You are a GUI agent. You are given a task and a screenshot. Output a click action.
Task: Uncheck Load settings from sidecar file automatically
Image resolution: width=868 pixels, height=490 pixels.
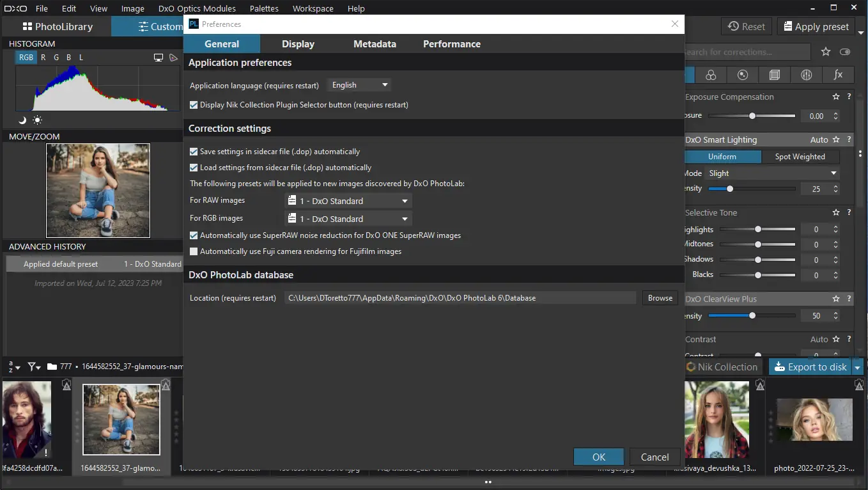tap(194, 168)
